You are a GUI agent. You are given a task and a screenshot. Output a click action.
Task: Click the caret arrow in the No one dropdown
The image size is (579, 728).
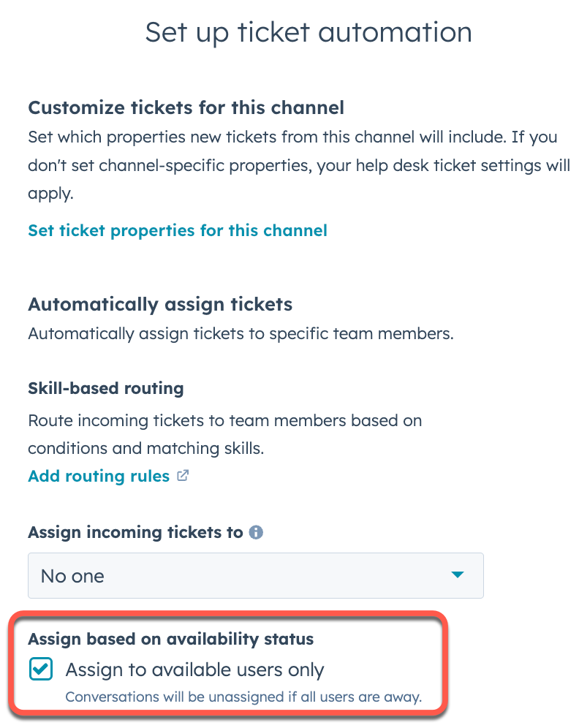(458, 575)
